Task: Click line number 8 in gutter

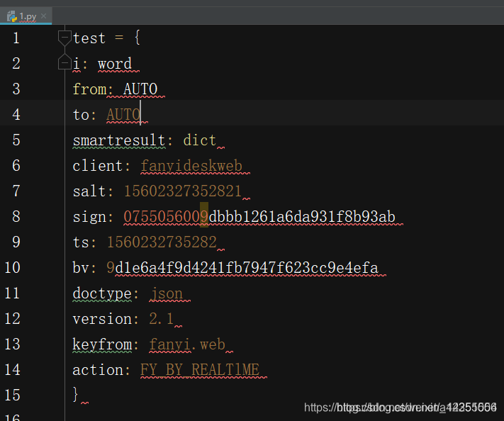Action: pos(16,216)
